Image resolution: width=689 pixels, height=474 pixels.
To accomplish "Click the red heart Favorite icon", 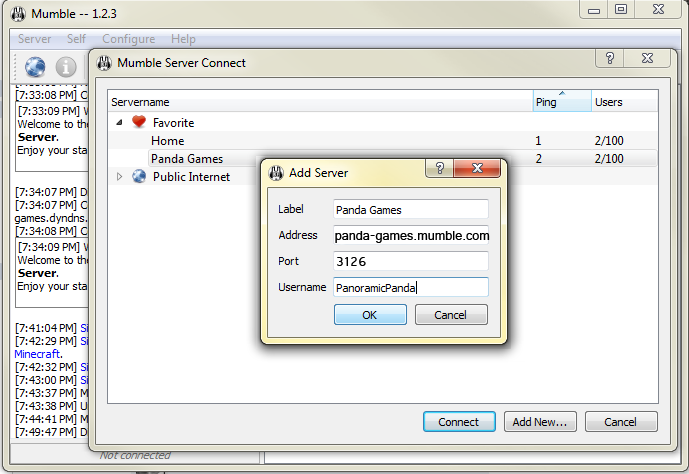I will point(139,122).
